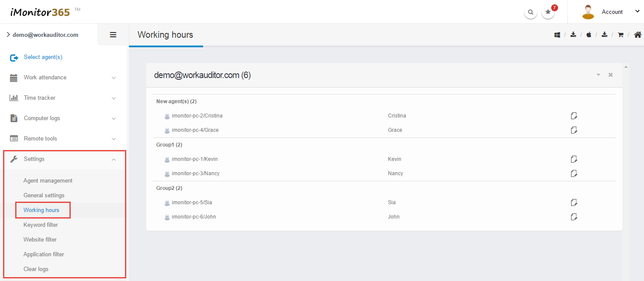Click the Apple logo icon

pos(589,35)
